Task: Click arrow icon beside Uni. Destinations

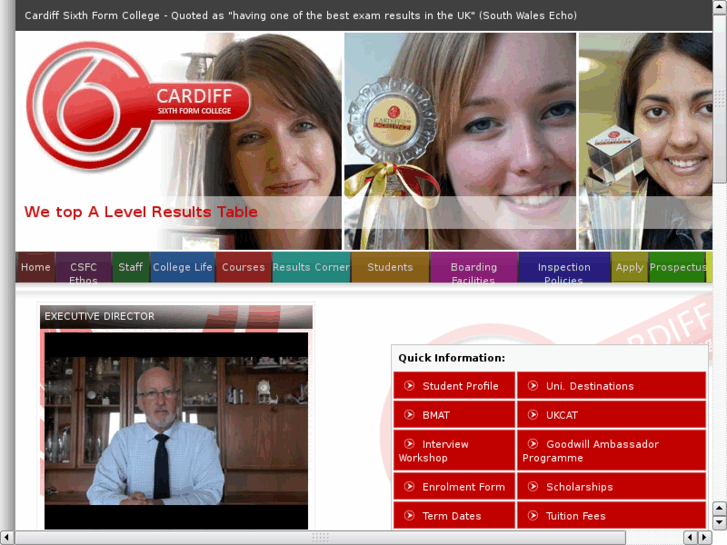Action: (x=533, y=385)
